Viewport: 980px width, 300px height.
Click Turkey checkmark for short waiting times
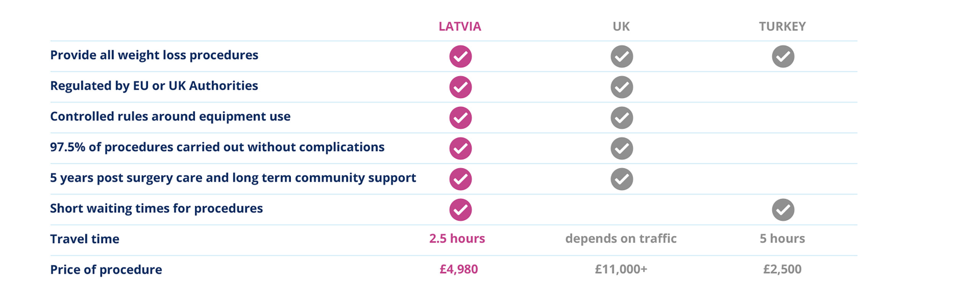tap(783, 210)
